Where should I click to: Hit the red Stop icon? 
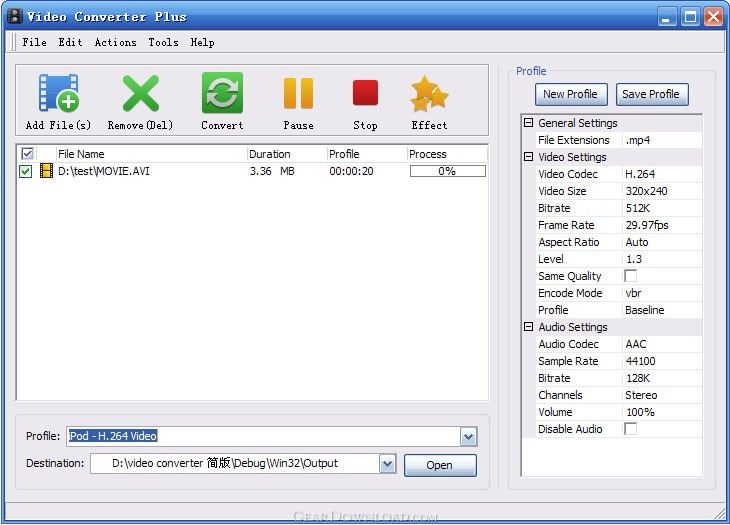365,93
